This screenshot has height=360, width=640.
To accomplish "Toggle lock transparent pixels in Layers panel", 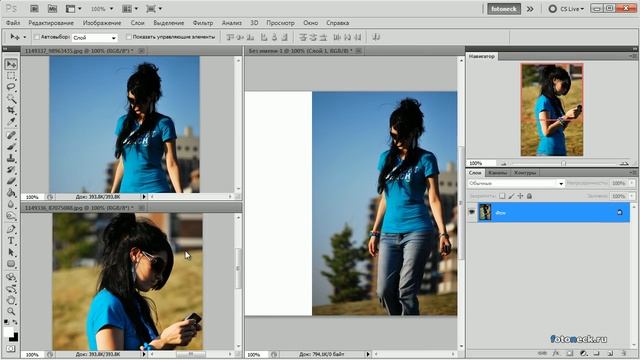I will pyautogui.click(x=502, y=196).
